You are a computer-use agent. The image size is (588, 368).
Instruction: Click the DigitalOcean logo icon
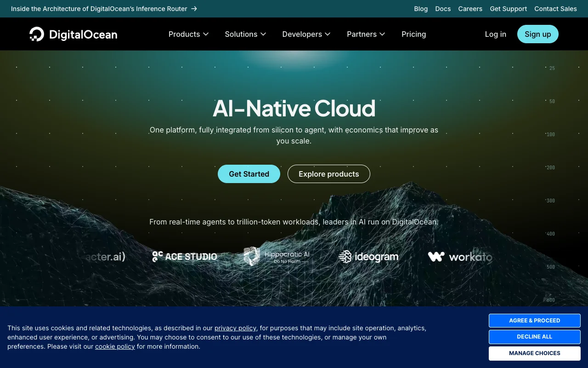pyautogui.click(x=37, y=34)
